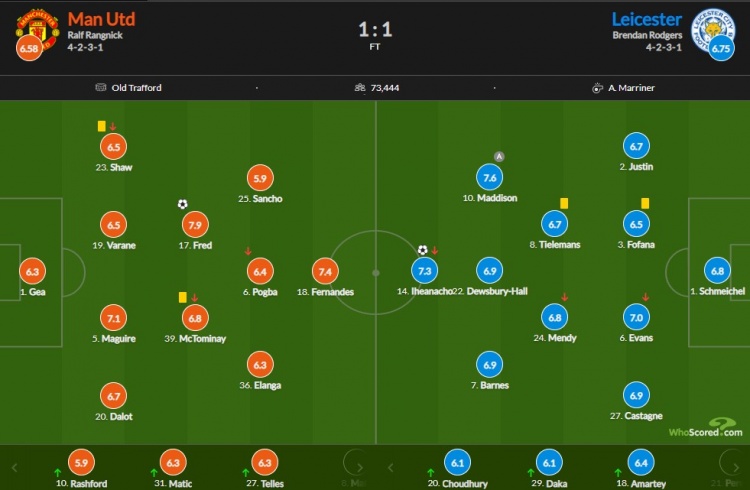Click Shaw's yellow card icon
This screenshot has height=490, width=750.
101,126
